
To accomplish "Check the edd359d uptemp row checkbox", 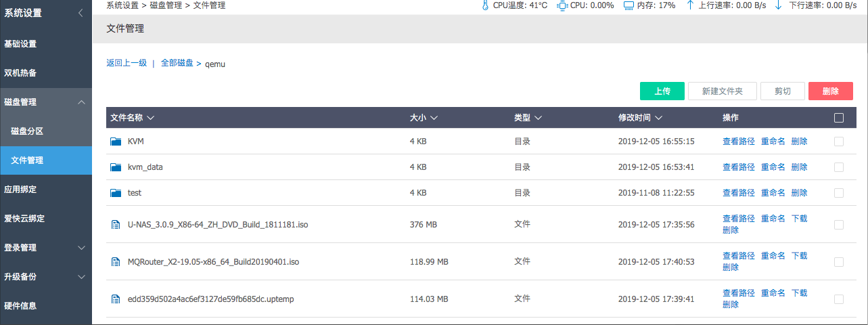I will coord(839,299).
